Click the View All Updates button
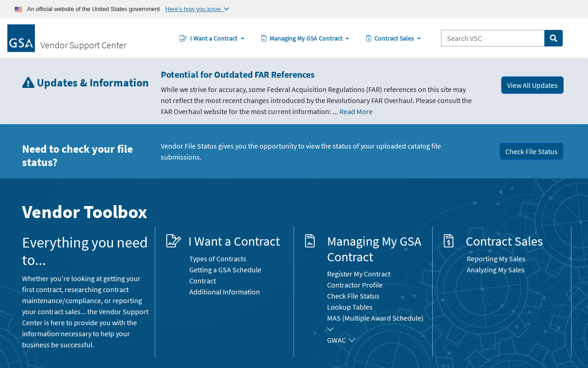The width and height of the screenshot is (588, 368). pyautogui.click(x=532, y=85)
